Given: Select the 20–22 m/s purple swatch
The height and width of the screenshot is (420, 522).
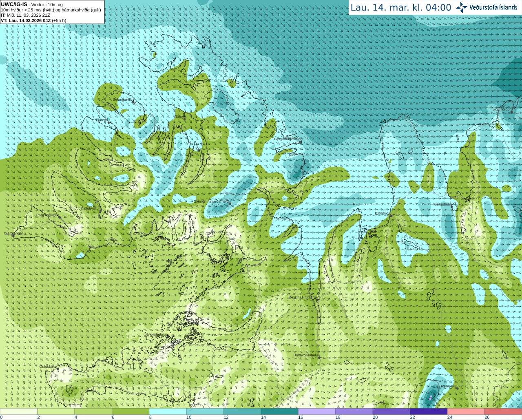Looking at the screenshot, I should (391, 411).
